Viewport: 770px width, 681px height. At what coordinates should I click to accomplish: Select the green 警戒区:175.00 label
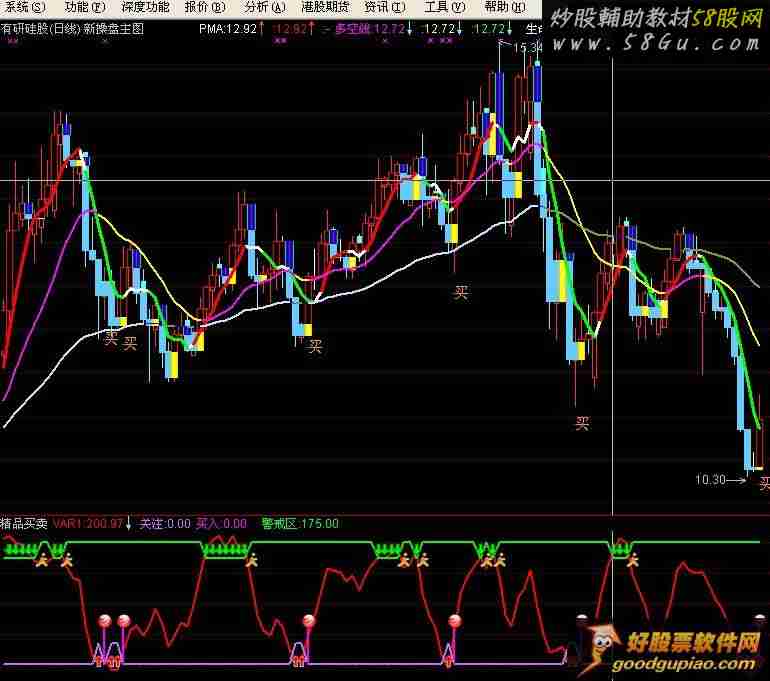[x=300, y=523]
